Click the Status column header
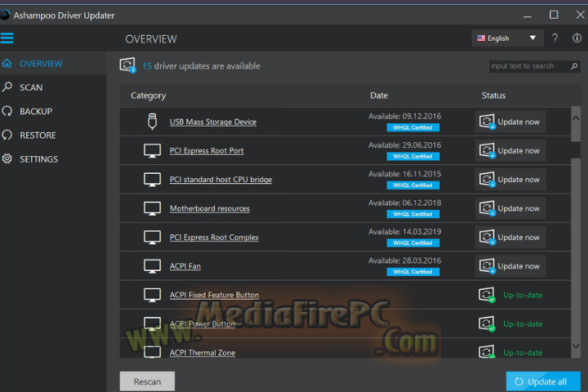This screenshot has width=588, height=392. tap(493, 96)
